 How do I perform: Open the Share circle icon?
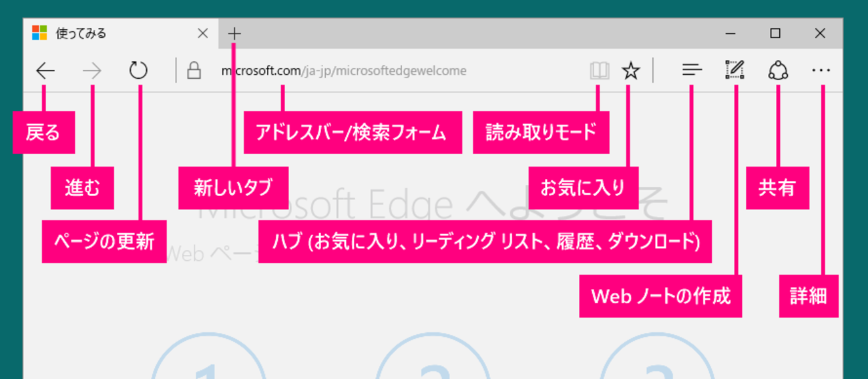[778, 70]
